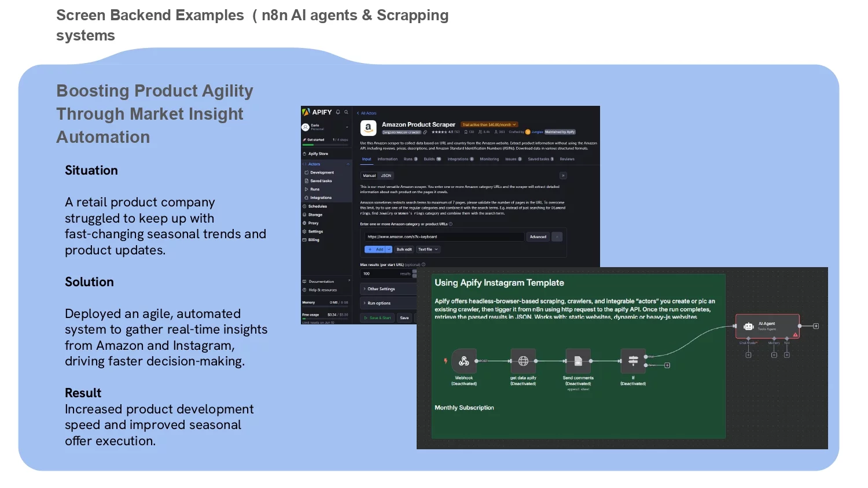The image size is (868, 488).
Task: Open Storage in the sidebar
Action: click(x=312, y=215)
